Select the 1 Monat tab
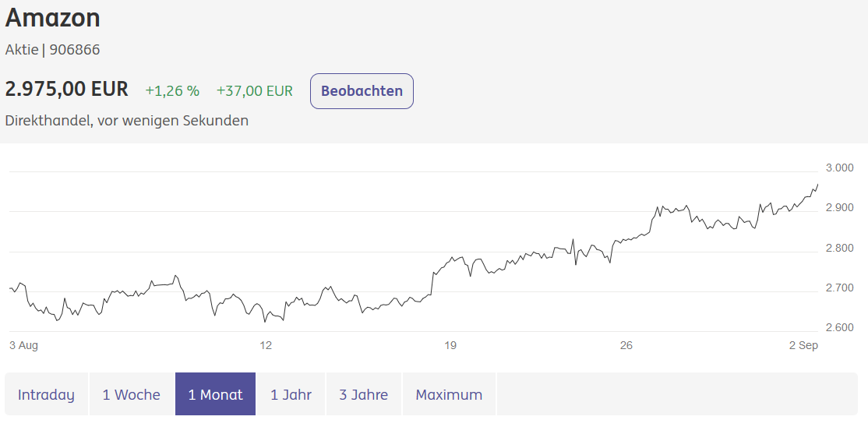868x427 pixels. point(215,394)
